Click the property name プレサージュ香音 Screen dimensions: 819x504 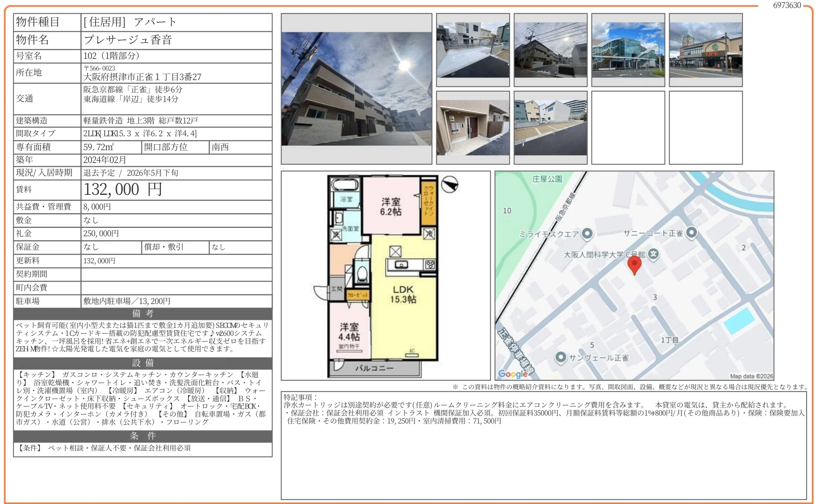[x=127, y=40]
